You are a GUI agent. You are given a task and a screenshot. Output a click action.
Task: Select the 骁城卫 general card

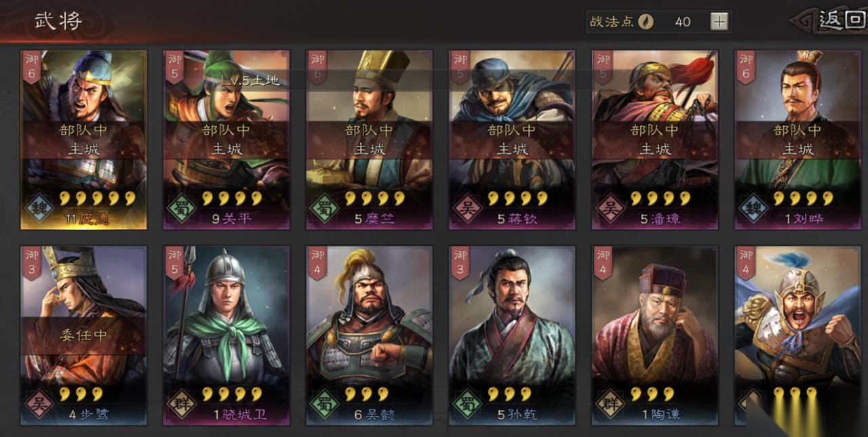[226, 335]
